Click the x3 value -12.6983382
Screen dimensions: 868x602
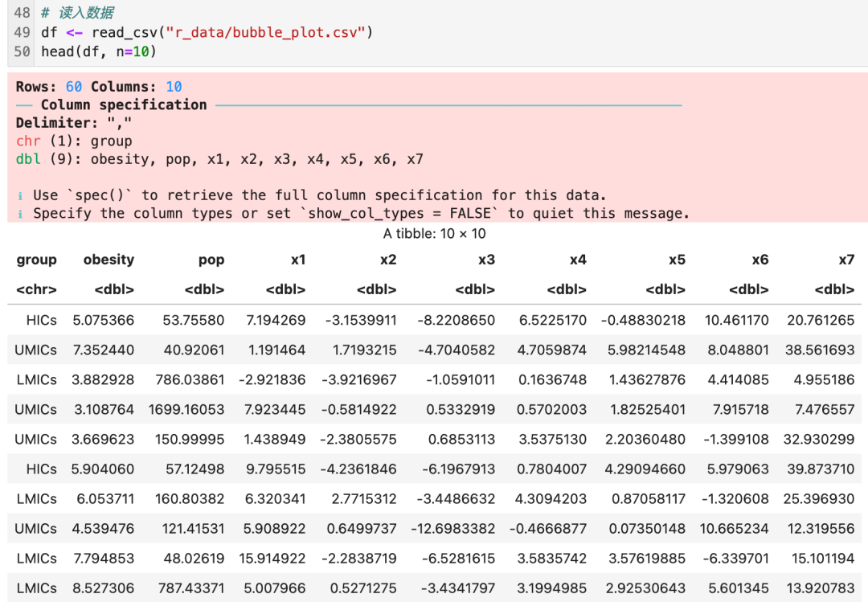pos(452,529)
